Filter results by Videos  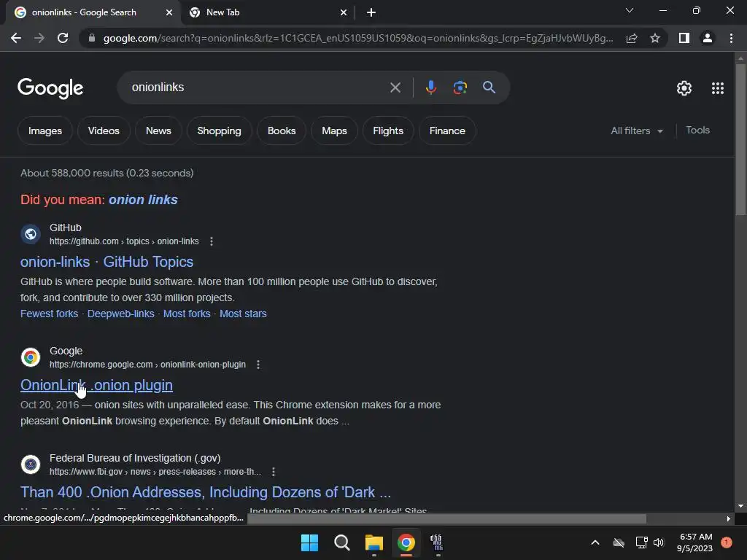[x=104, y=131]
